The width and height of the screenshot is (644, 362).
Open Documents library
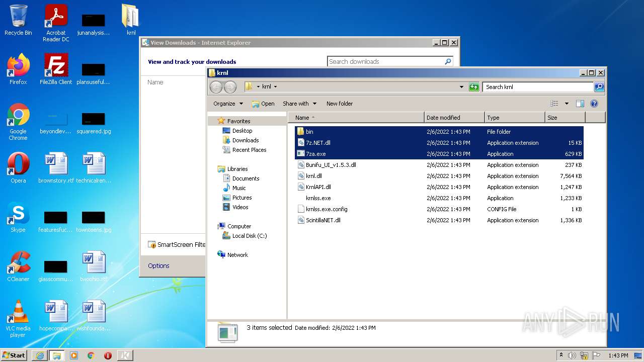pos(246,178)
